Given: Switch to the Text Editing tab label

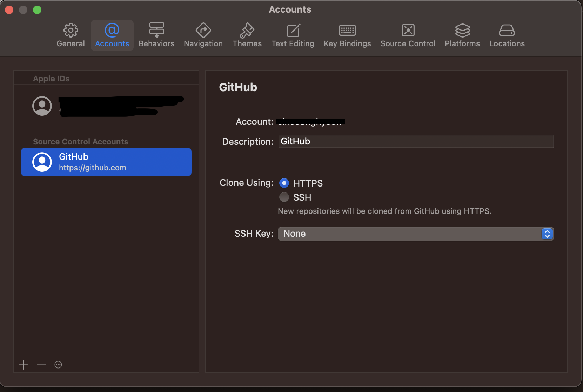Looking at the screenshot, I should [293, 43].
